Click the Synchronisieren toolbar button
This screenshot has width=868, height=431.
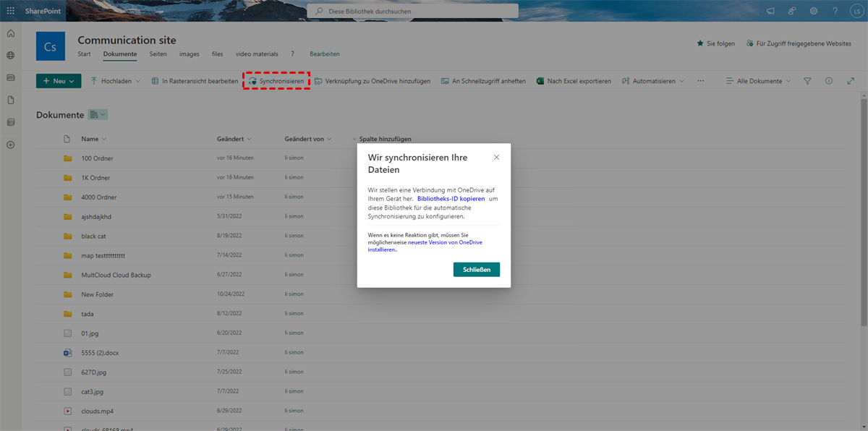[x=276, y=81]
